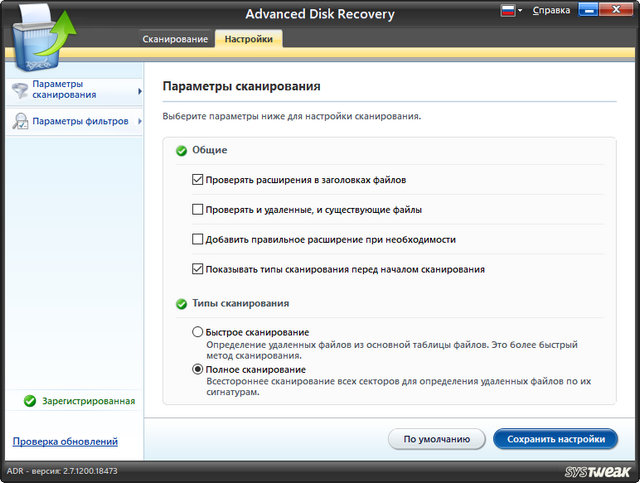Enable Проверять и удаленные, и существующие файлы
Screen dimensions: 640x483
coord(197,210)
